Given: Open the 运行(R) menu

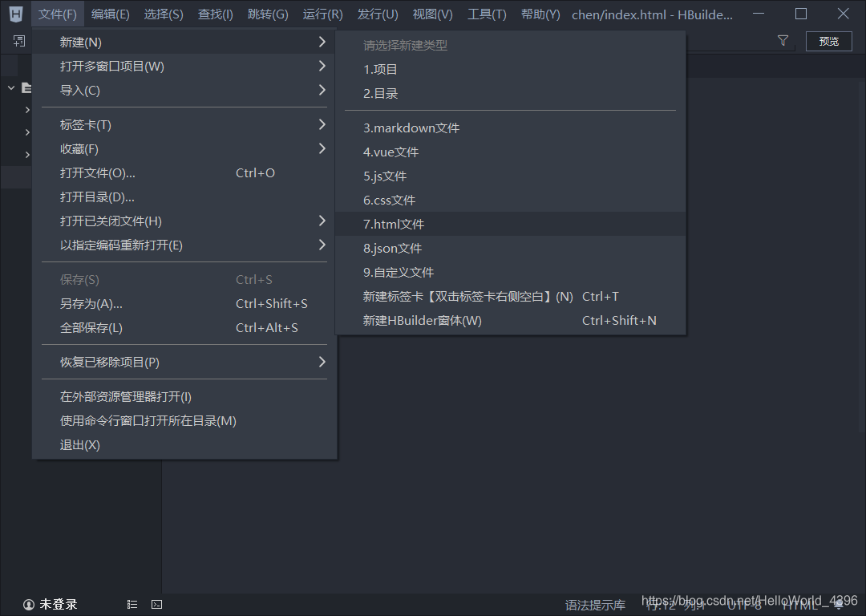Looking at the screenshot, I should tap(322, 14).
